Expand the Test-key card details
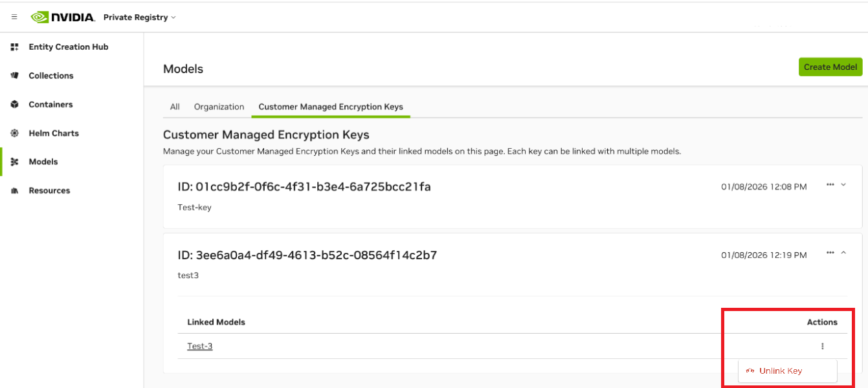Image resolution: width=868 pixels, height=388 pixels. [843, 184]
